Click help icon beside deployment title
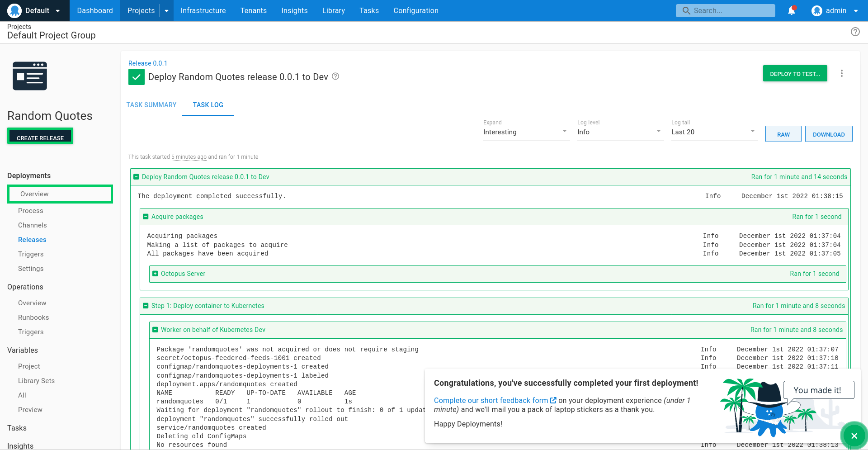This screenshot has width=868, height=450. [335, 76]
